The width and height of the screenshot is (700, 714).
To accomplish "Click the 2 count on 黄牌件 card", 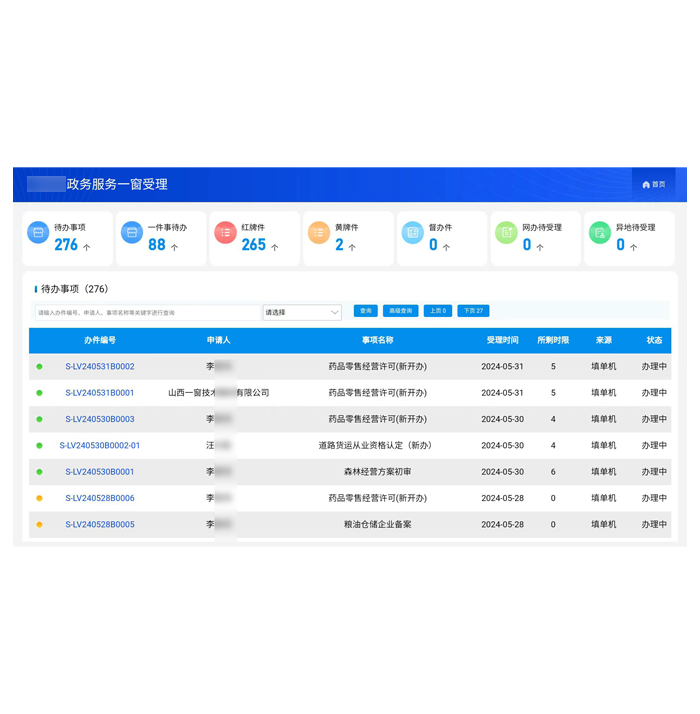I will click(x=339, y=245).
